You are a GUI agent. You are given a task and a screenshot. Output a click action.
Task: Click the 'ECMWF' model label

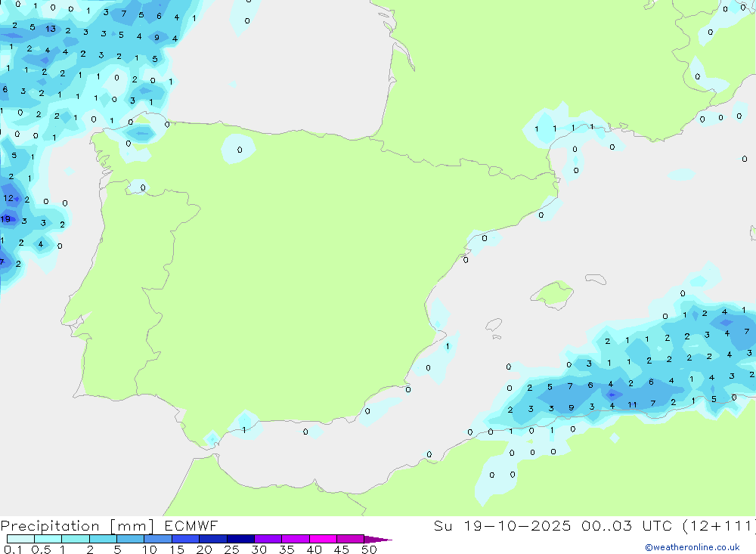coord(191,525)
